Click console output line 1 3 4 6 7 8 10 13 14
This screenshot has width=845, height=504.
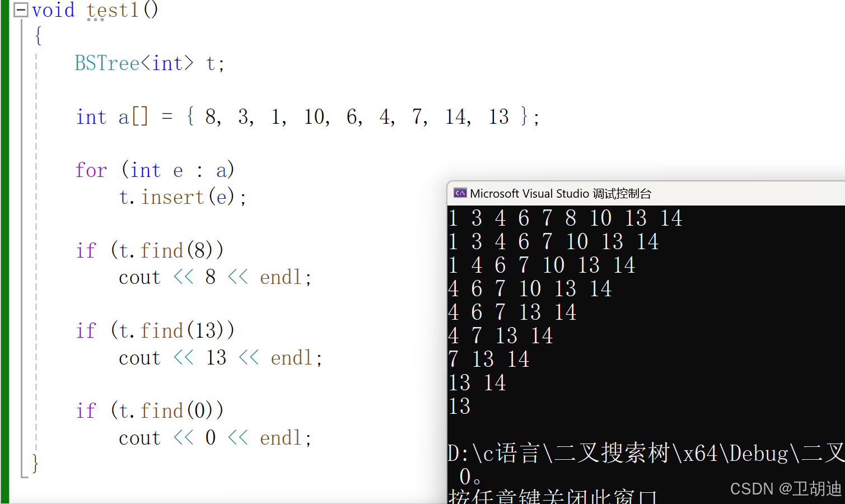566,218
